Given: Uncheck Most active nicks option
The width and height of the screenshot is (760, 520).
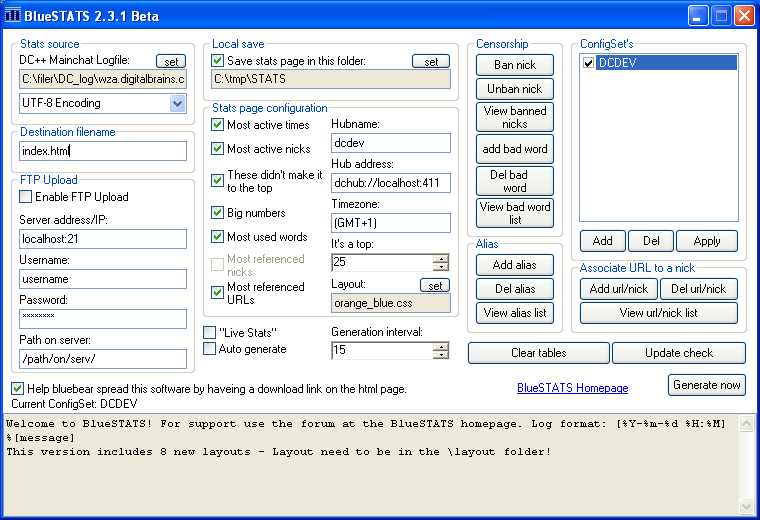Looking at the screenshot, I should [218, 149].
